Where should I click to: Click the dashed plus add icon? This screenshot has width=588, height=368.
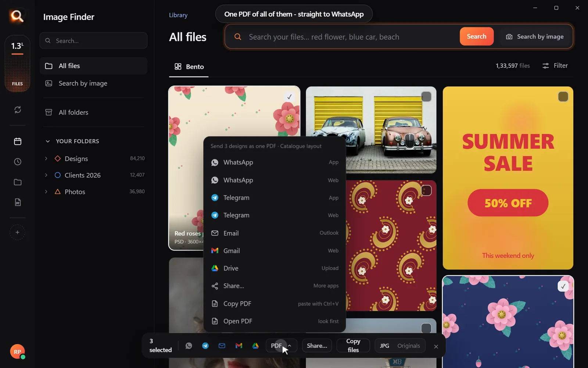[17, 232]
